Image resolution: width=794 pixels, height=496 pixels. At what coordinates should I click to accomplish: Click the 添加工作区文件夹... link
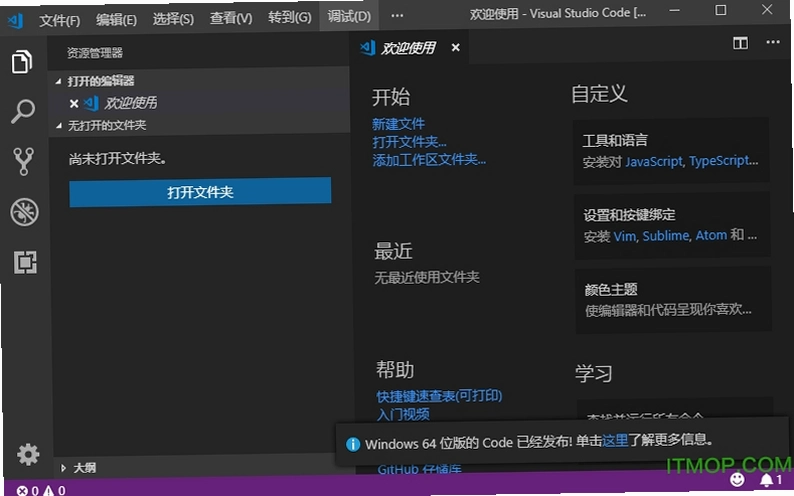coord(429,160)
